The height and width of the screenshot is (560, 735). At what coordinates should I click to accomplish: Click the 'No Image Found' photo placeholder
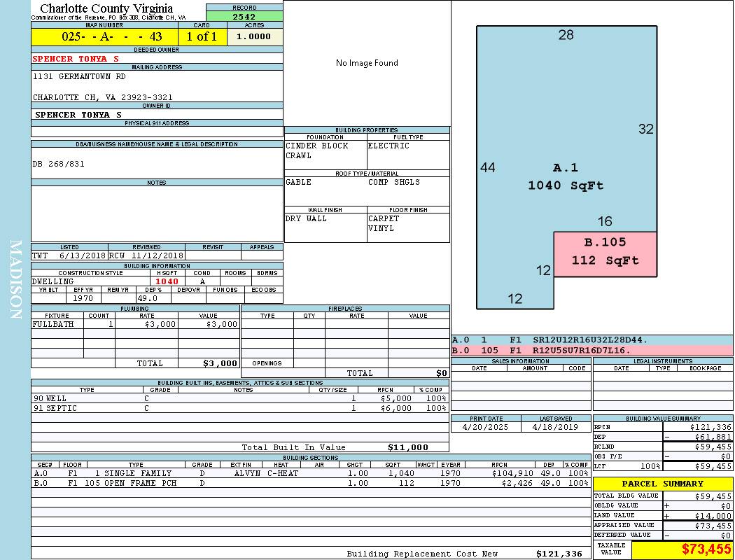[x=367, y=63]
